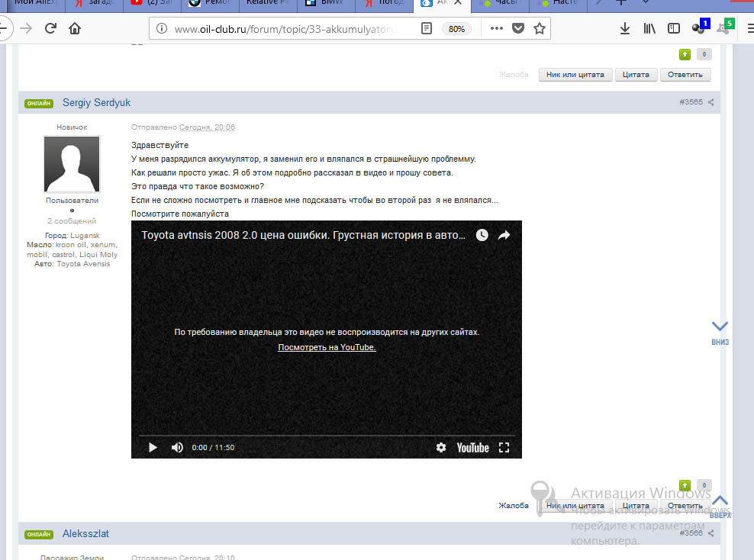Viewport: 754px width, 560px height.
Task: Upvote Sergiy Serdyuk's post
Action: click(685, 485)
